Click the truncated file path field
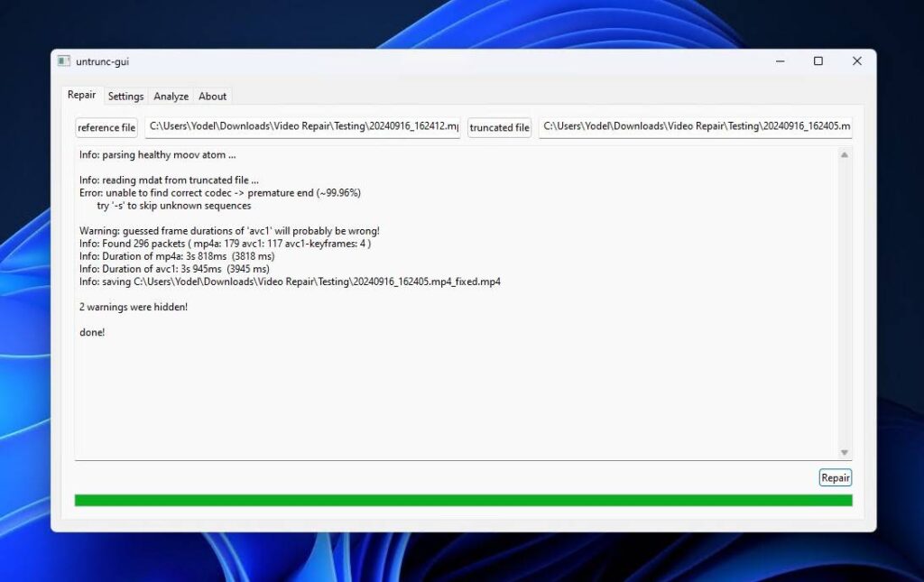The width and height of the screenshot is (924, 582). 695,127
